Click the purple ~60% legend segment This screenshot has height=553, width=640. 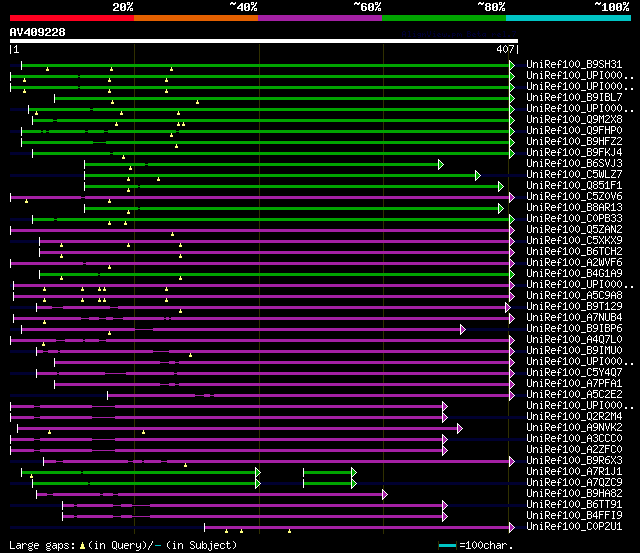(x=320, y=18)
